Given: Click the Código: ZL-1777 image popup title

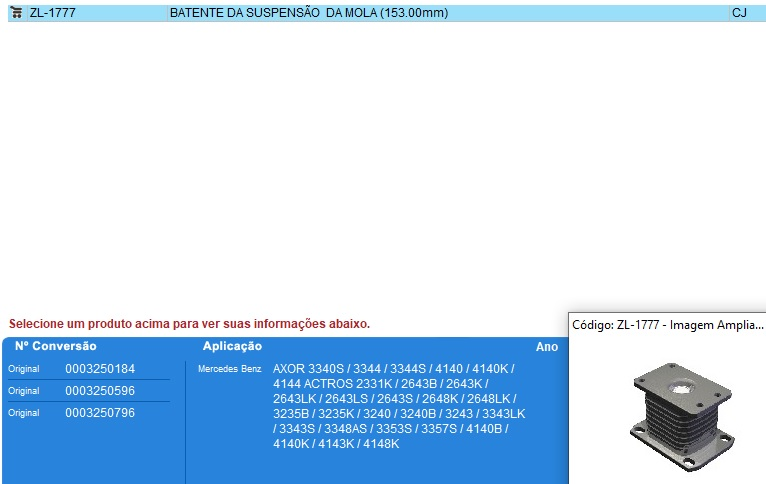Looking at the screenshot, I should pos(666,325).
